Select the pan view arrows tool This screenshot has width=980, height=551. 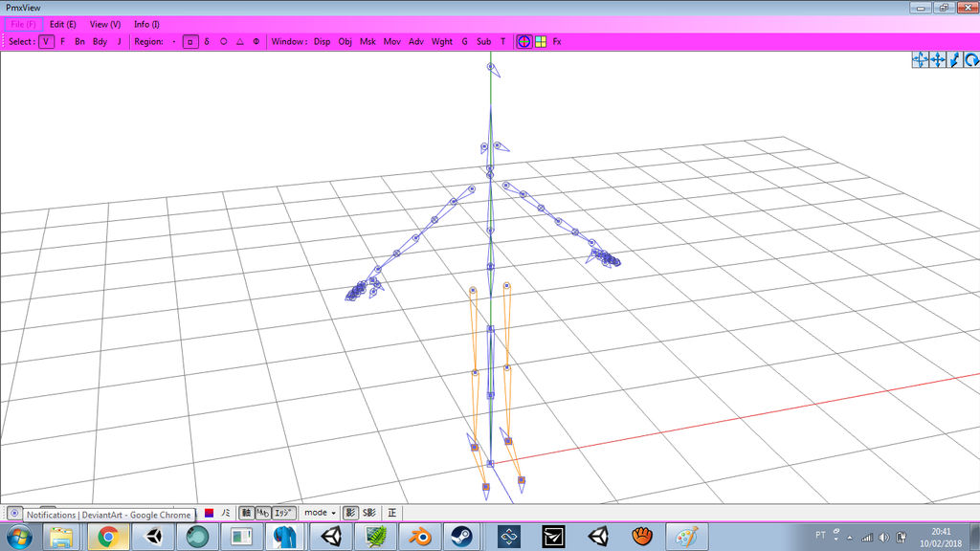[936, 59]
